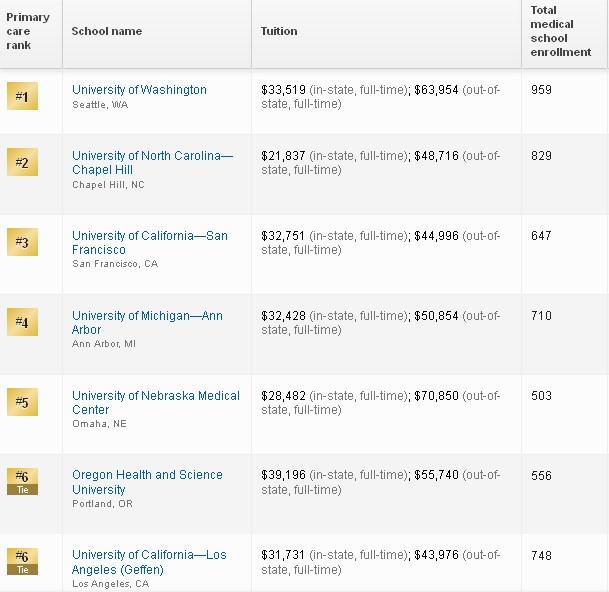The image size is (609, 592).
Task: Open Oregon Health and Science University link
Action: point(147,482)
